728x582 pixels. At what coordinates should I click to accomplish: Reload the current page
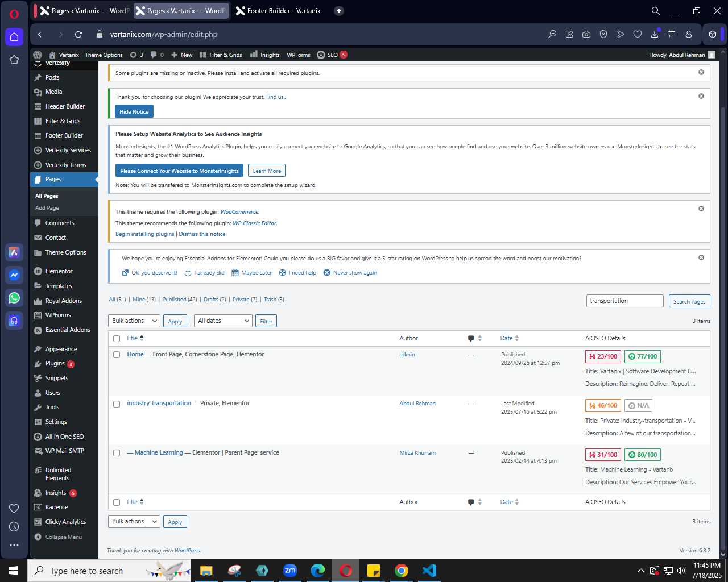[78, 34]
